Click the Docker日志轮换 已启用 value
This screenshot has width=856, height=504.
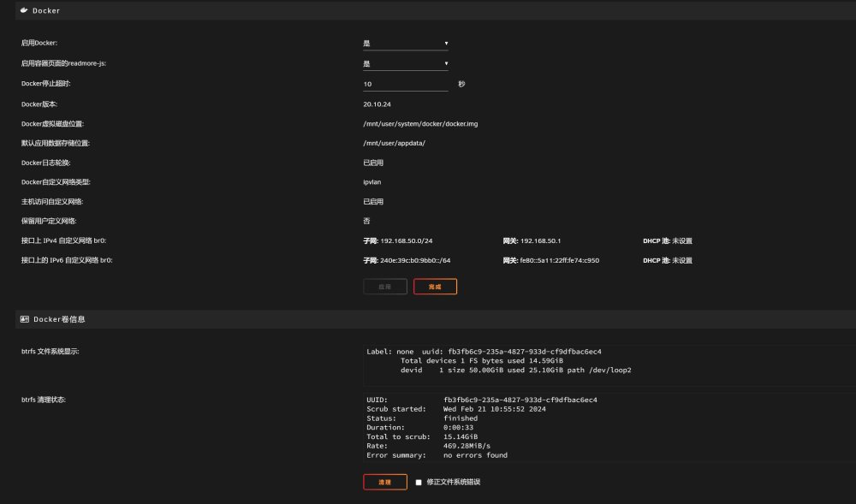[x=373, y=163]
